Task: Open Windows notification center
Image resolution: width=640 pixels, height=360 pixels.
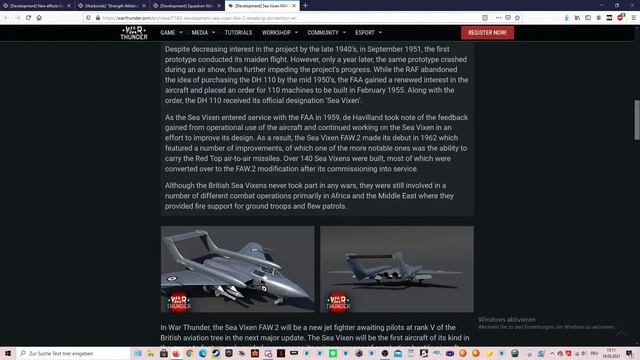Action: [629, 353]
